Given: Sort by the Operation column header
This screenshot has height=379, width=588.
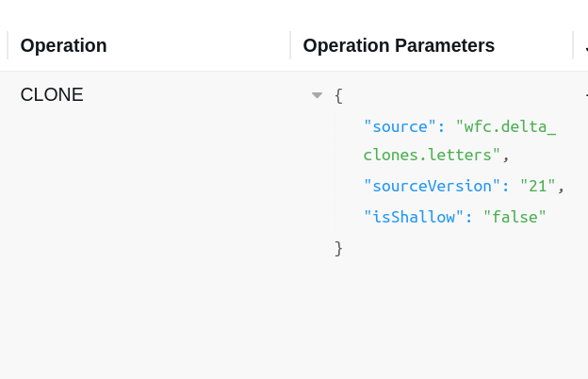Looking at the screenshot, I should 63,45.
